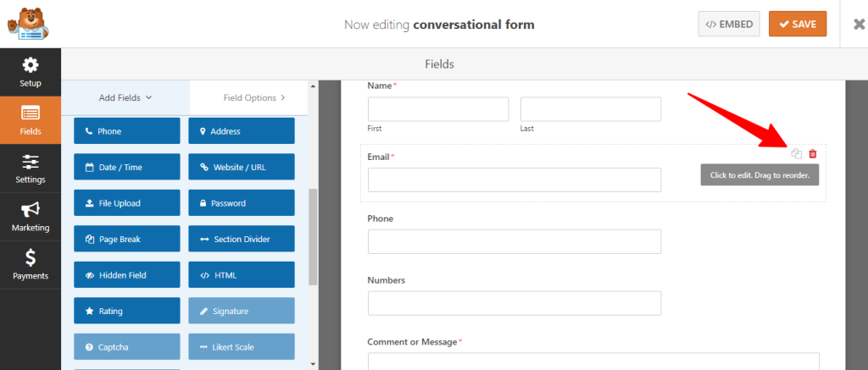Open the Setup panel gear icon
This screenshot has height=370, width=868.
click(x=31, y=65)
